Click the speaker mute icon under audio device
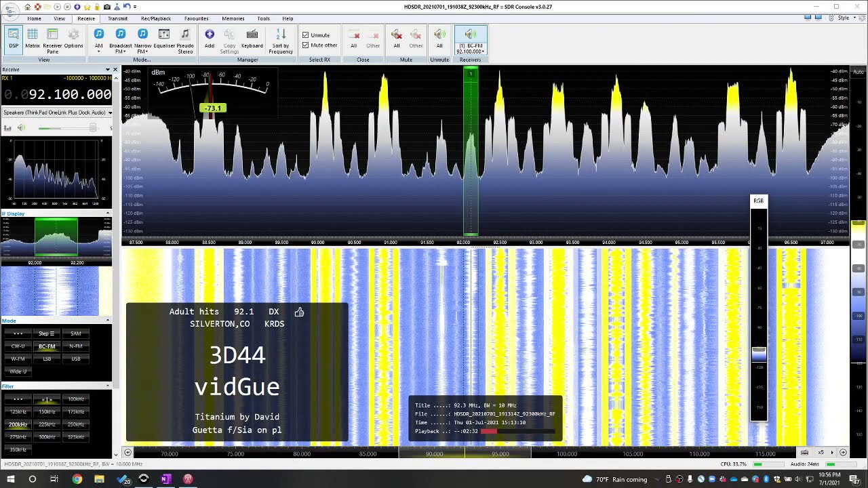Screen dimensions: 868x488 [x=21, y=127]
